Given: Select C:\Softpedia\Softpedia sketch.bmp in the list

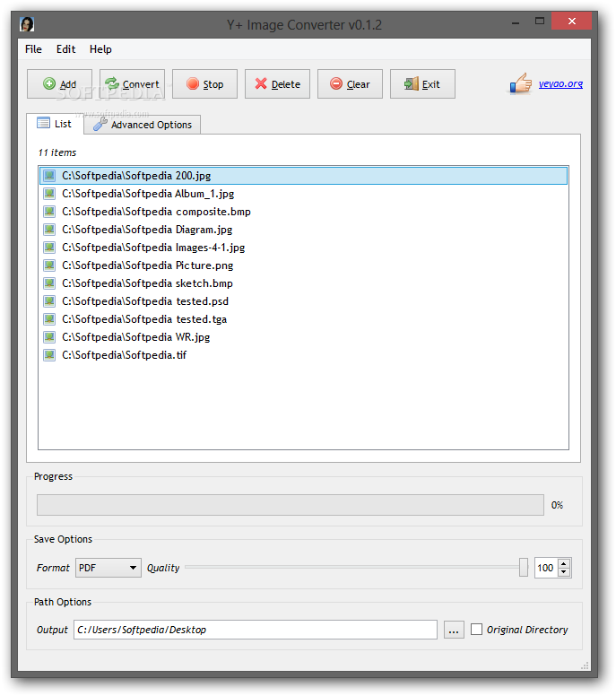Looking at the screenshot, I should tap(304, 283).
